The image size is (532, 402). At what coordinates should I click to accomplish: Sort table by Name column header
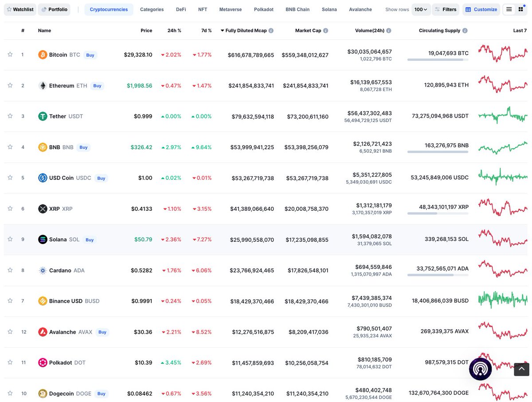(x=44, y=31)
